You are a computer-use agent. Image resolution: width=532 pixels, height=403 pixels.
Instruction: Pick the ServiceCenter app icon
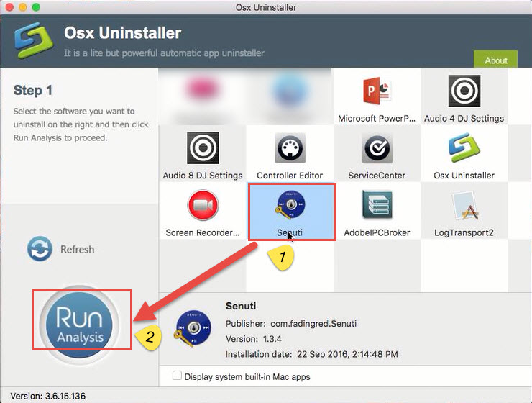pyautogui.click(x=377, y=150)
